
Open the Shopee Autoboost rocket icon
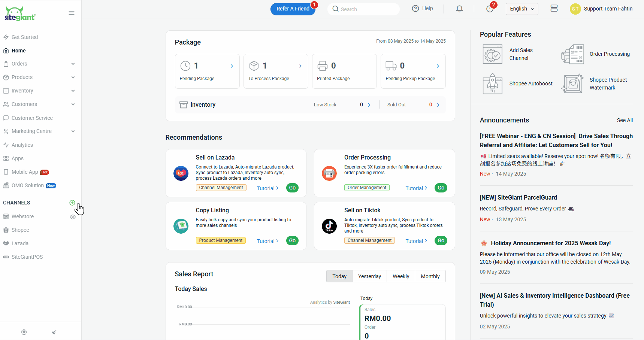(493, 84)
